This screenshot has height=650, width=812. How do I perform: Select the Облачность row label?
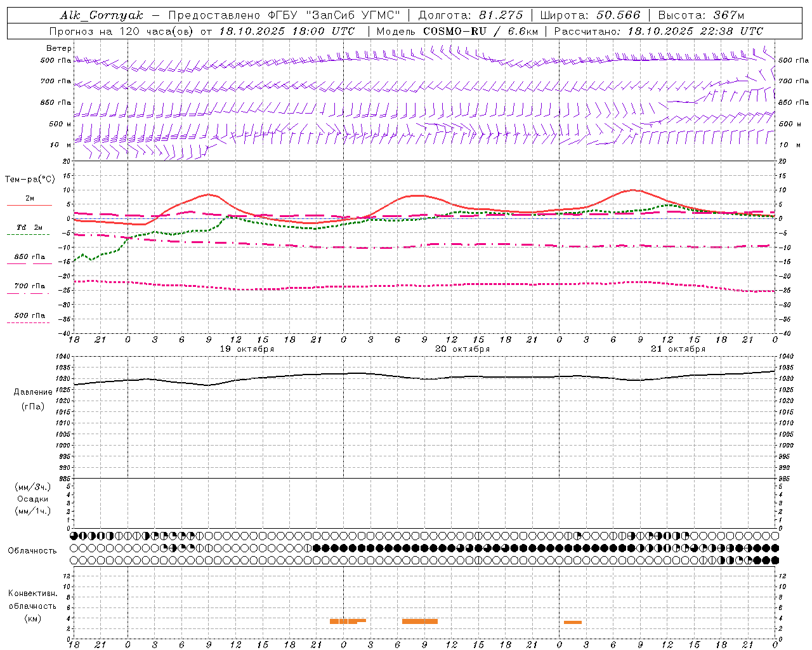click(x=32, y=551)
